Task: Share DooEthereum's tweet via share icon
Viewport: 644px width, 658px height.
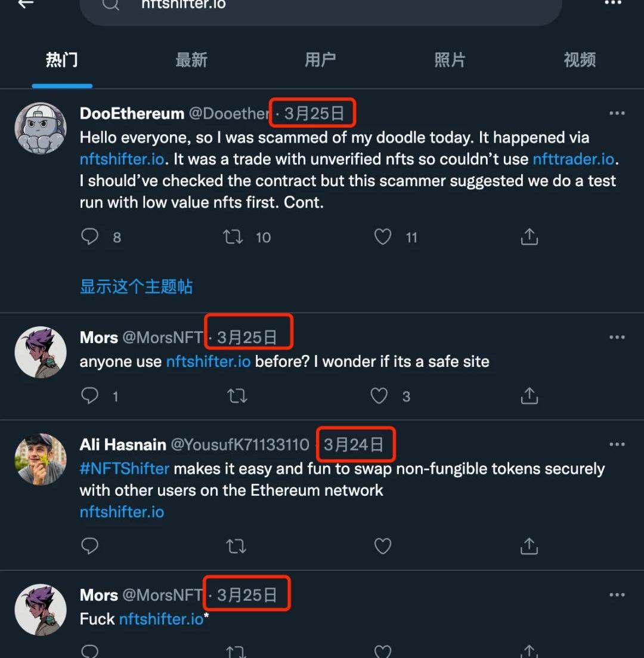Action: point(529,236)
